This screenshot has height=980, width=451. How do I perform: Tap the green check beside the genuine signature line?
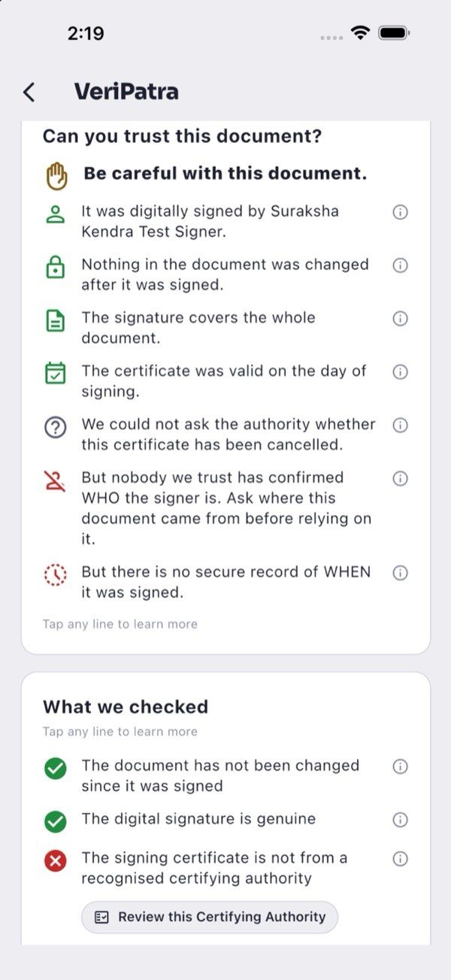coord(56,821)
